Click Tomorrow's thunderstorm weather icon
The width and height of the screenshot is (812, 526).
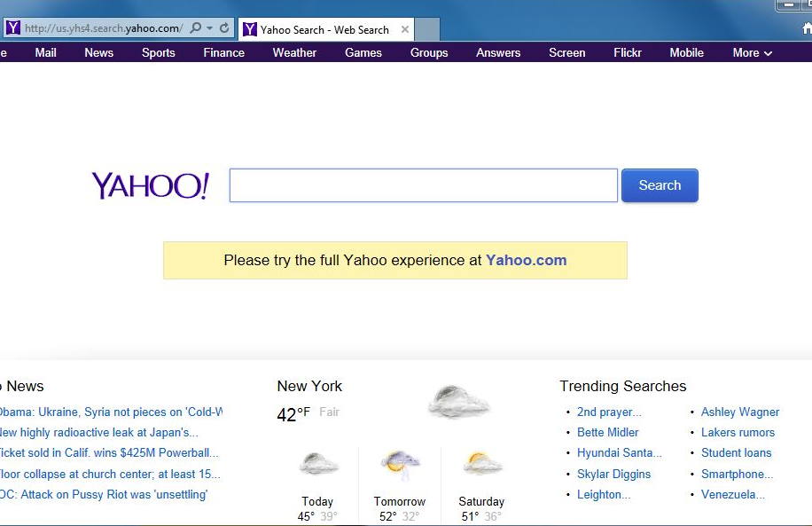tap(400, 465)
